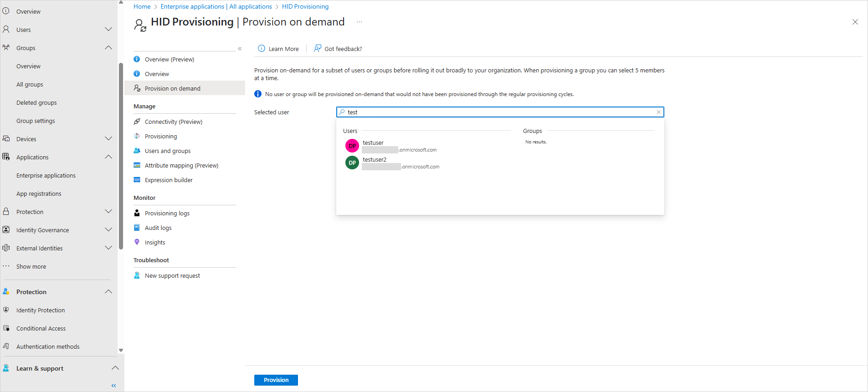The width and height of the screenshot is (868, 392).
Task: Open Group settings page
Action: pos(36,121)
